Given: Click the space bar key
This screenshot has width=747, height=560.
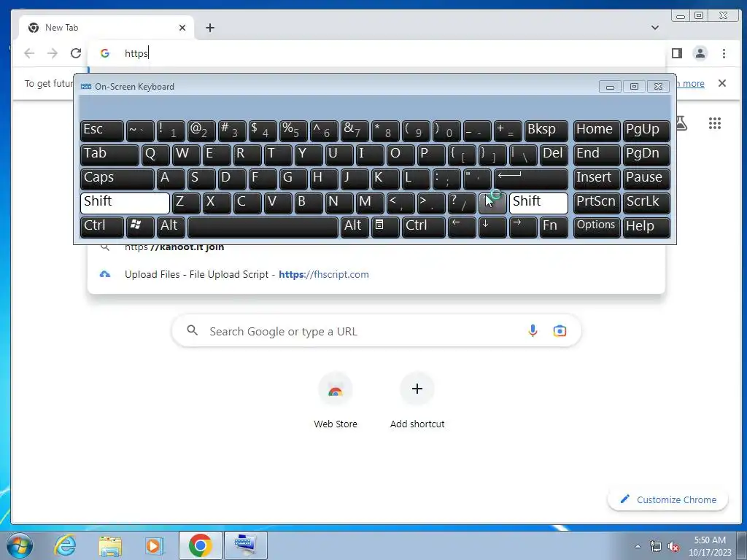Looking at the screenshot, I should click(x=263, y=227).
